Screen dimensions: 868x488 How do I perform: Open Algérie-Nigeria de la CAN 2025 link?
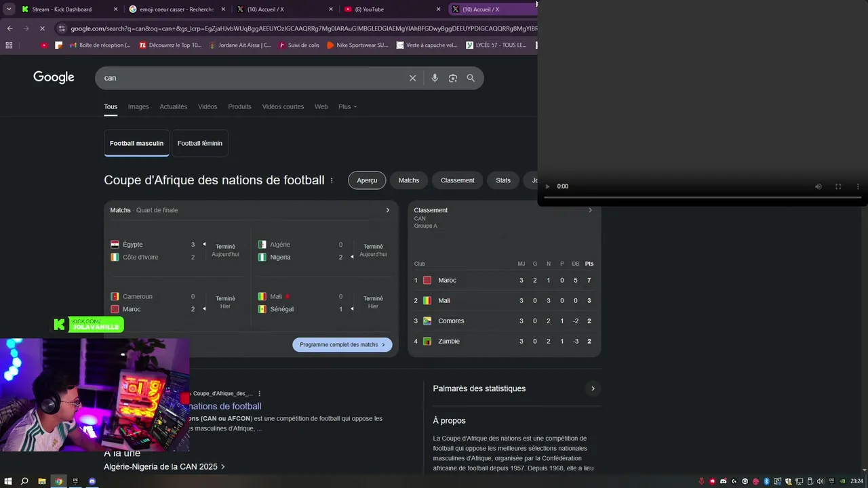point(165,466)
